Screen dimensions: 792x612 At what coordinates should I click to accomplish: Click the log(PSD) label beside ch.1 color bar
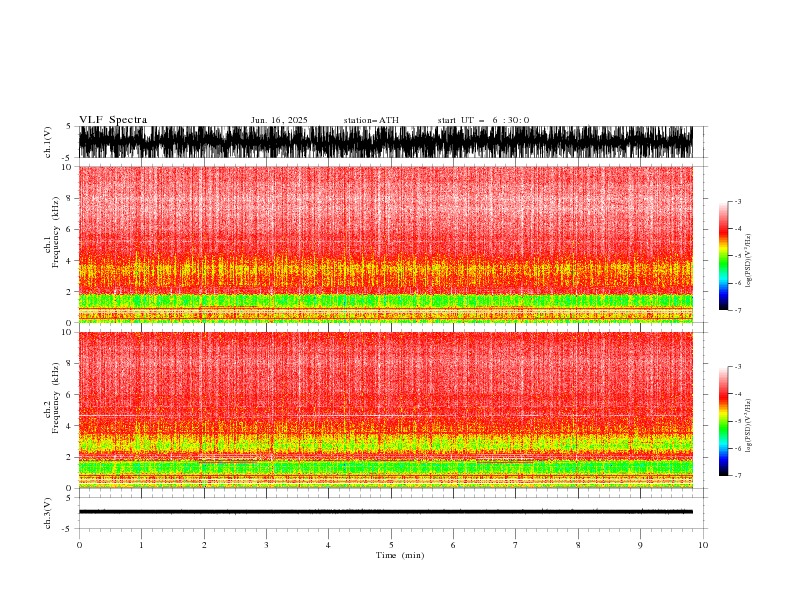tap(749, 261)
